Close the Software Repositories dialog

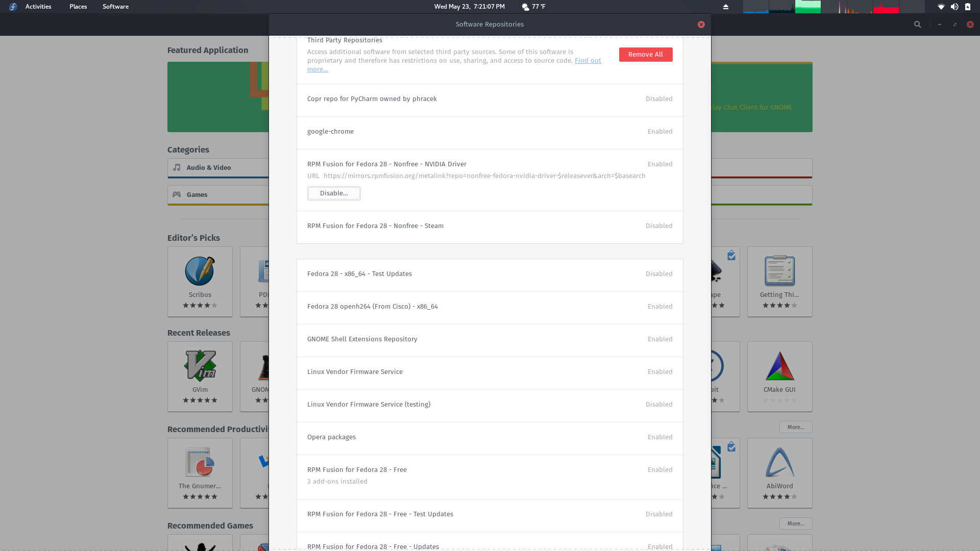[701, 24]
